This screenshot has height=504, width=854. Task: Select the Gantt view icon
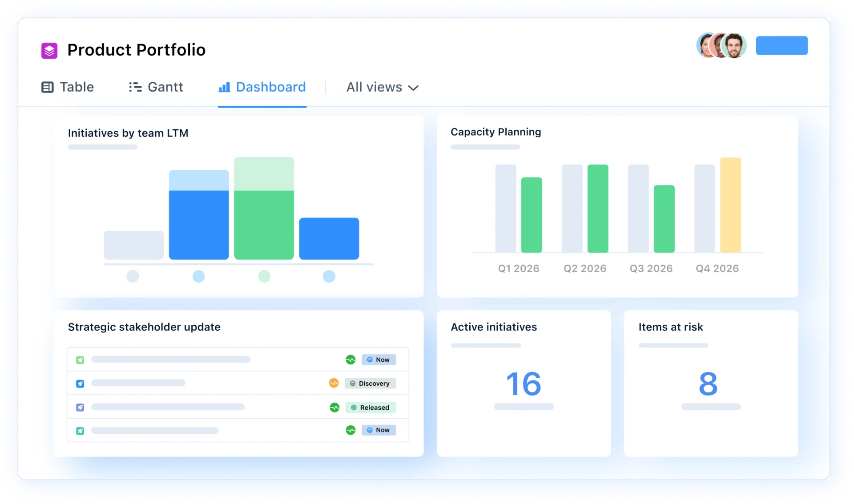point(135,87)
